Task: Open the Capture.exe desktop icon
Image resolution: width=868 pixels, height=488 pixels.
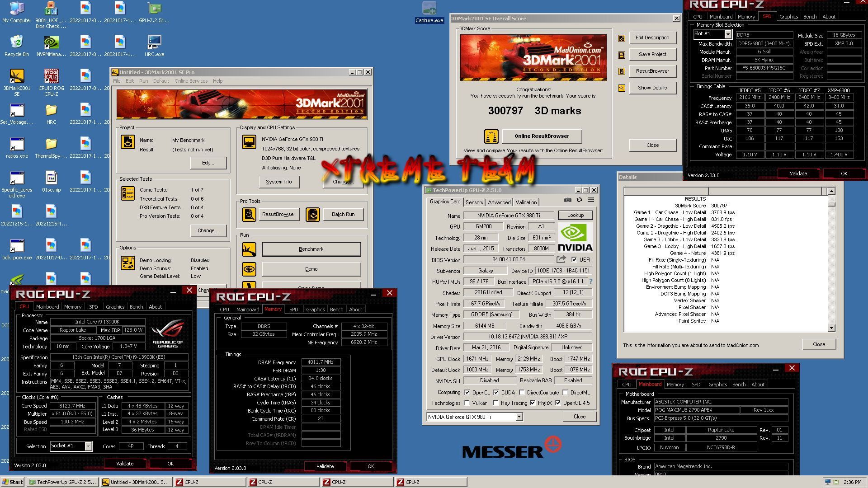Action: pyautogui.click(x=429, y=12)
